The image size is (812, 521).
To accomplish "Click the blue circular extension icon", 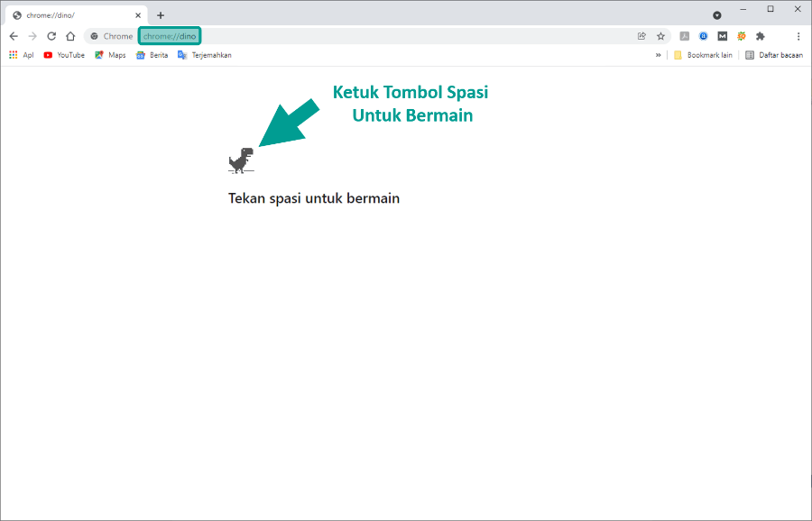I will pyautogui.click(x=703, y=36).
